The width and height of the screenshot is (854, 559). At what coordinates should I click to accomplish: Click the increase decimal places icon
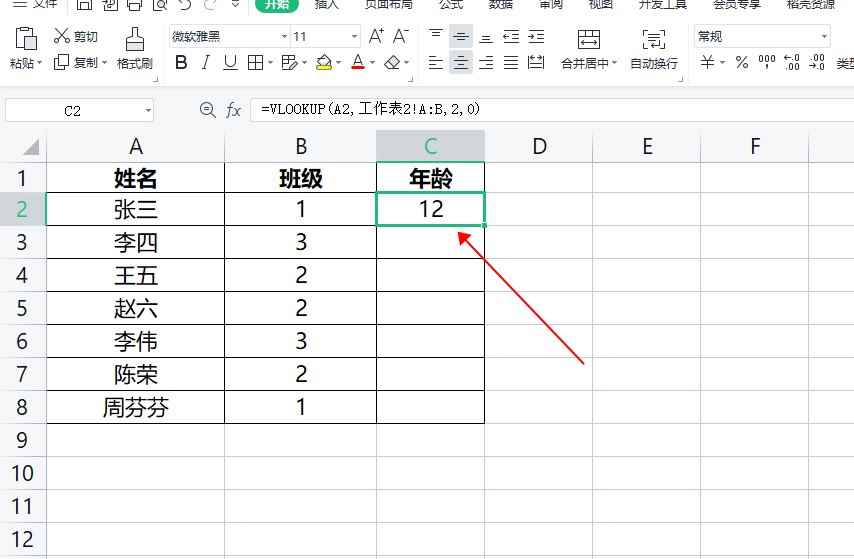click(x=791, y=62)
